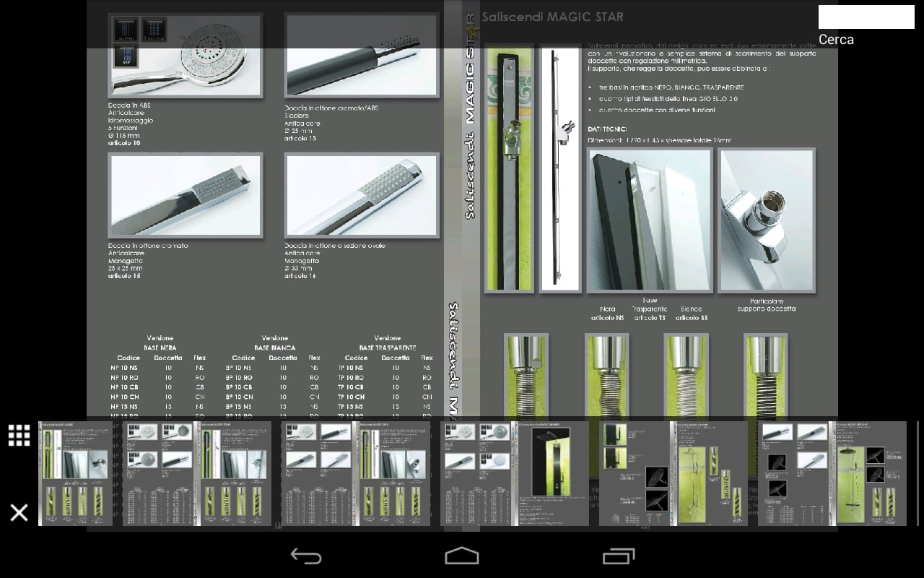Tap the BASE NERA table heading
Viewport: 924px width, 578px height.
coord(160,348)
